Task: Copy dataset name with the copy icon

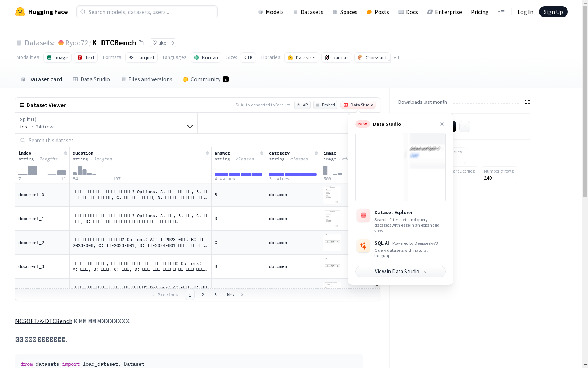Action: [141, 43]
